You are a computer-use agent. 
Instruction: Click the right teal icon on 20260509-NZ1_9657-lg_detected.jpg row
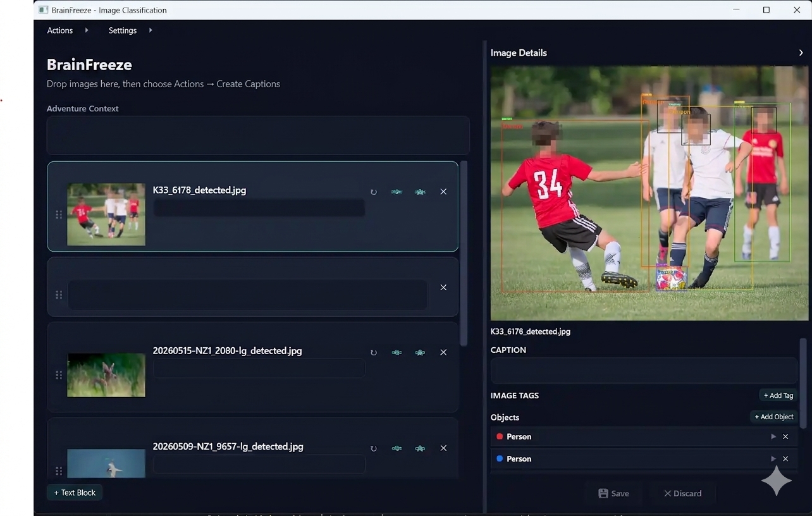pos(420,448)
